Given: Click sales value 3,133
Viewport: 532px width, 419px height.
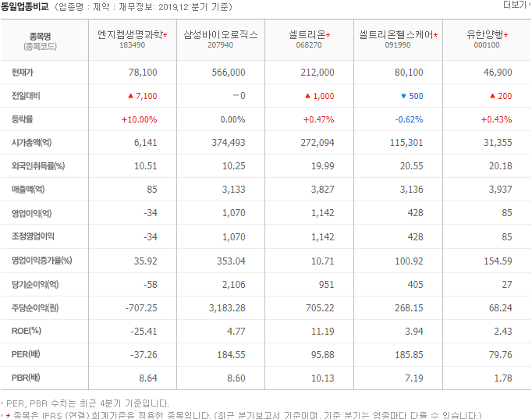Looking at the screenshot, I should click(x=234, y=190).
